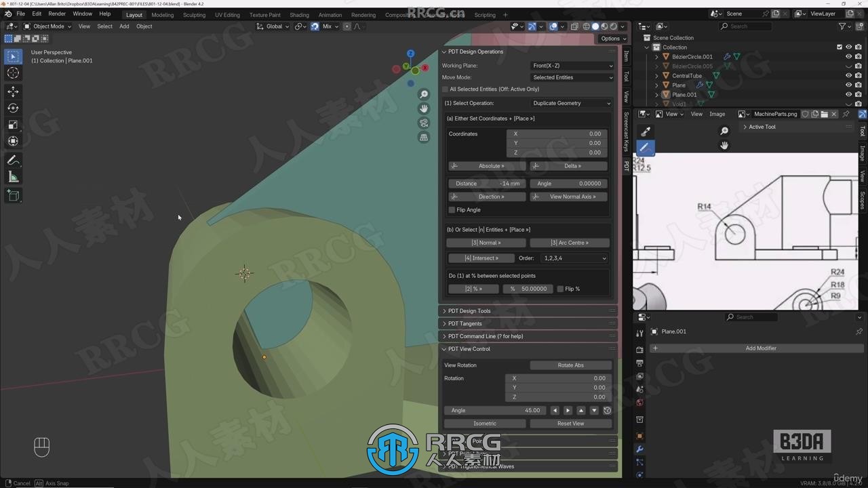This screenshot has height=488, width=868.
Task: Toggle the camera view icon in viewport
Action: click(424, 123)
